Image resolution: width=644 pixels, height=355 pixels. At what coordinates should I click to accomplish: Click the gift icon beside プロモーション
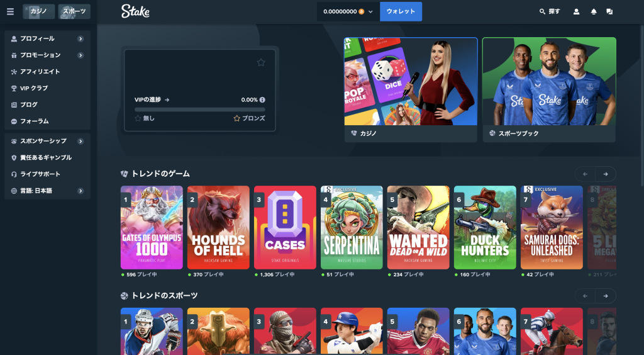coord(14,55)
